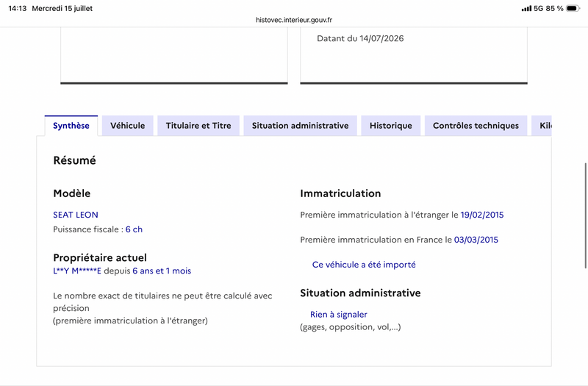Tap the 14:13 clock in status bar
The image size is (588, 386).
(18, 8)
